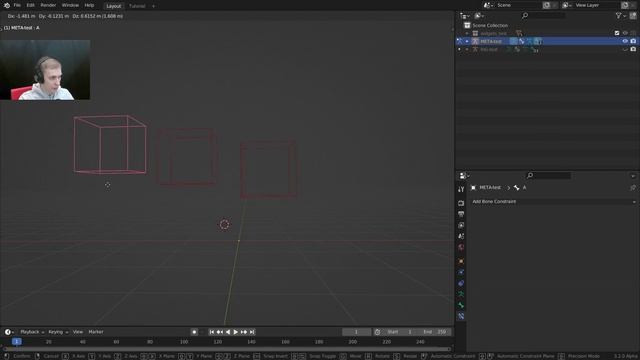Open the Window menu
Image resolution: width=640 pixels, height=360 pixels.
pos(70,5)
